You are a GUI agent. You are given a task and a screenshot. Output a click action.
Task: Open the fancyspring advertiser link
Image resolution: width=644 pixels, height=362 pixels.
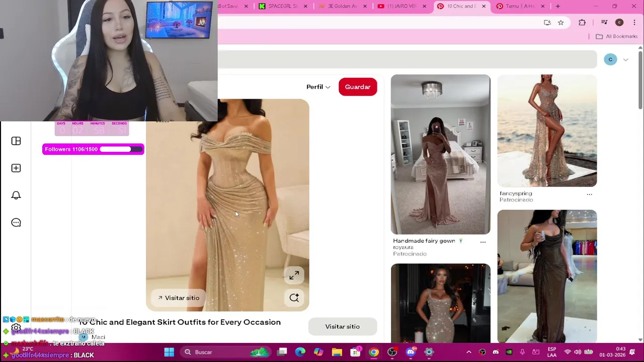coord(516,193)
